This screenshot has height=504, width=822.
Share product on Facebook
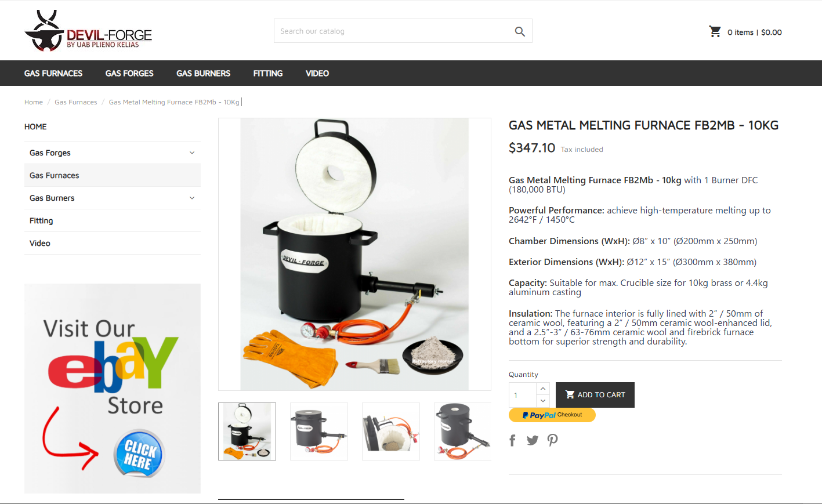point(512,440)
